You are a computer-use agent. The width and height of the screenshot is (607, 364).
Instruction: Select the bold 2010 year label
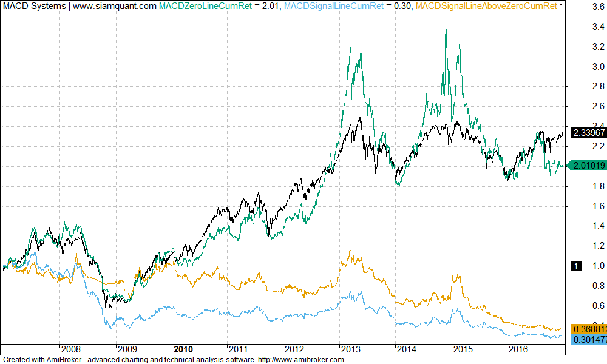click(183, 349)
